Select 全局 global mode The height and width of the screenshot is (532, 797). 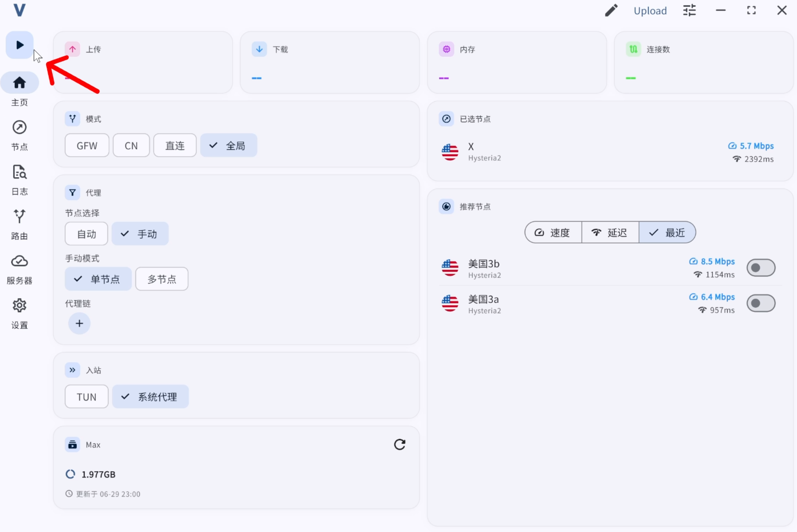228,145
